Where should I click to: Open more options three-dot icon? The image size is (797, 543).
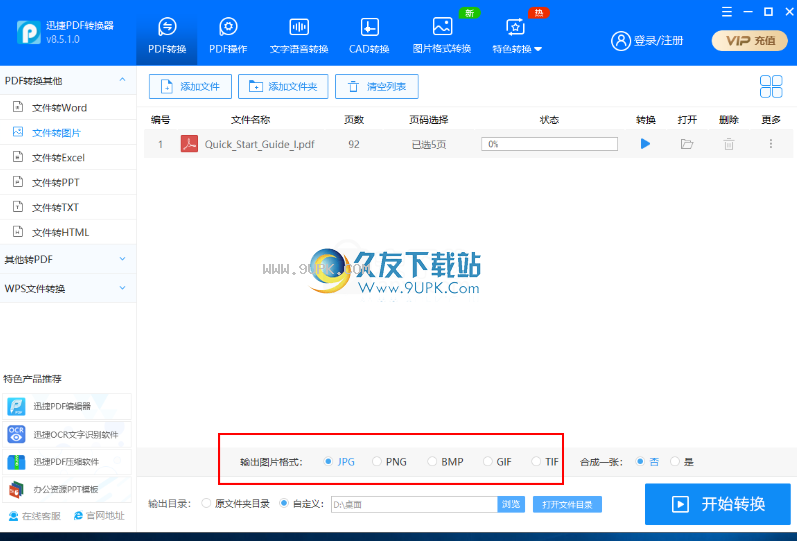click(x=771, y=144)
